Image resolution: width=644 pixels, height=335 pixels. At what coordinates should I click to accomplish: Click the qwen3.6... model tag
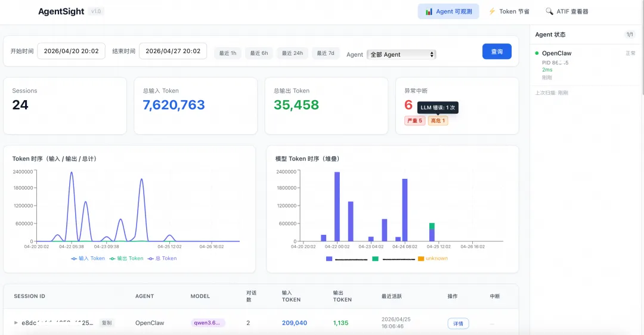(208, 322)
